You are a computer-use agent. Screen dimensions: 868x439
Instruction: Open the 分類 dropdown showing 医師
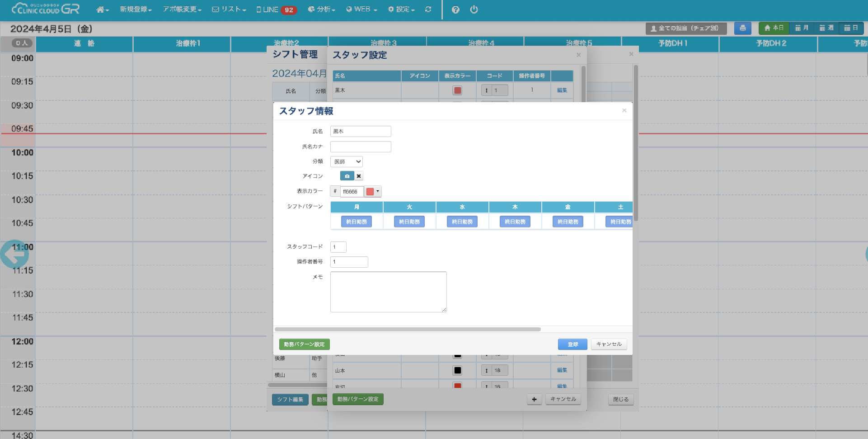[x=347, y=161]
